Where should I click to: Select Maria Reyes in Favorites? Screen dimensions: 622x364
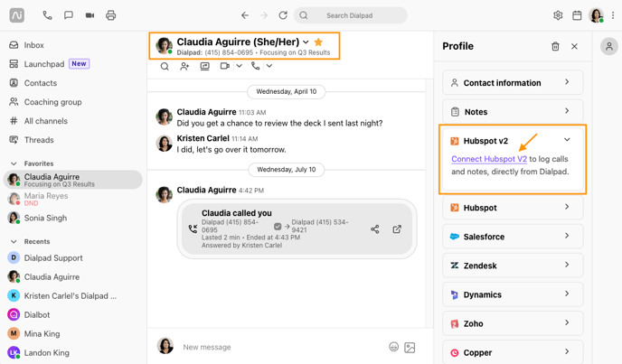(x=73, y=199)
